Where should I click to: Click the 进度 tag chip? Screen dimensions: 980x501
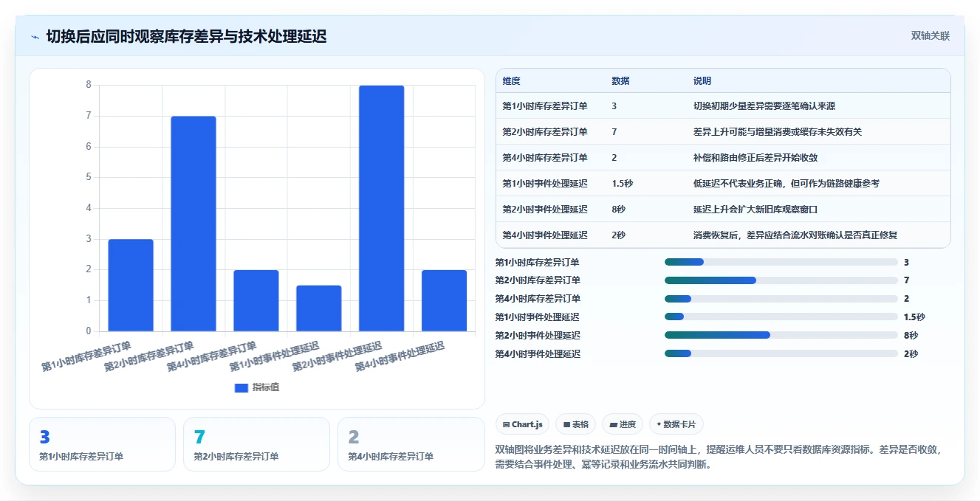tap(622, 424)
